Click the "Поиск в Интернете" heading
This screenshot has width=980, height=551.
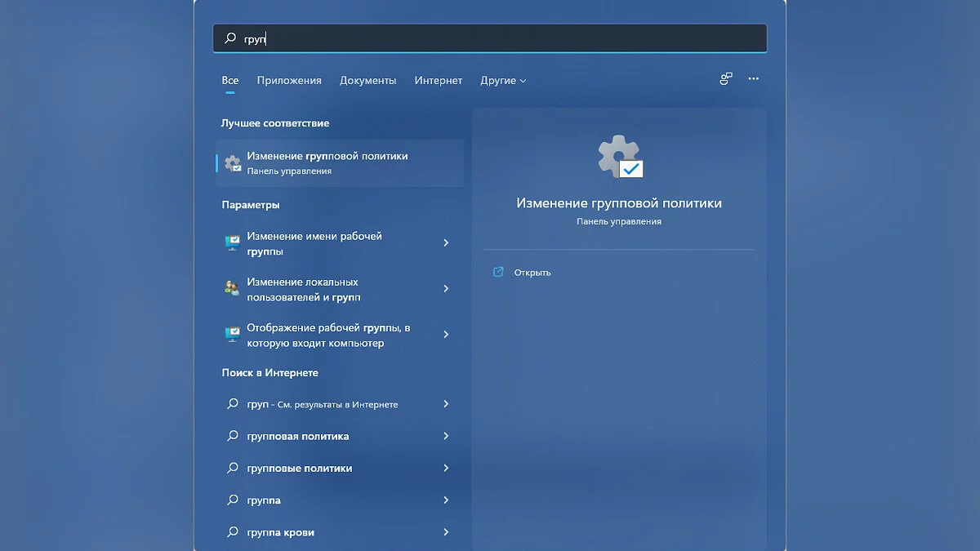coord(270,373)
